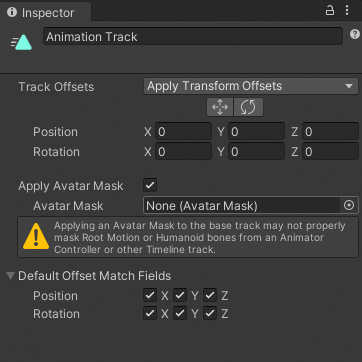362x362 pixels.
Task: Click the Animation Track name field
Action: pyautogui.click(x=193, y=36)
